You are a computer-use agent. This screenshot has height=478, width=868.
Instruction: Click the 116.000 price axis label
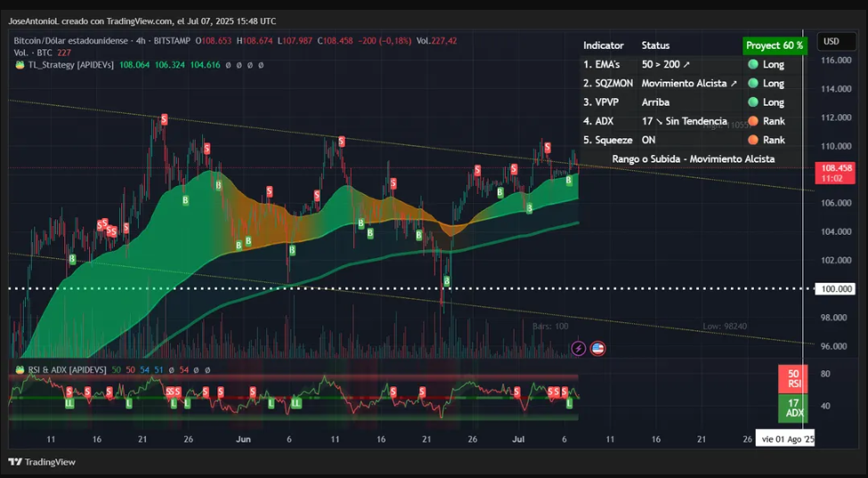[837, 60]
